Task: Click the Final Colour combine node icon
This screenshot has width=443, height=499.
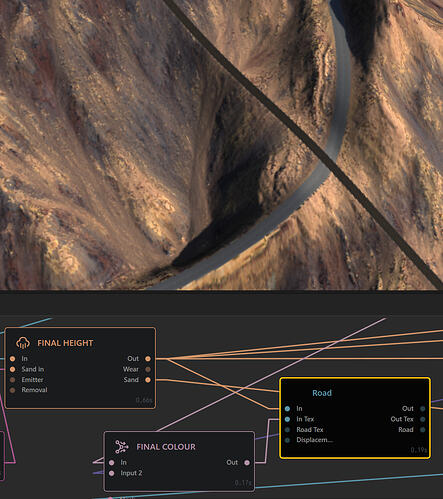Action: [121, 447]
